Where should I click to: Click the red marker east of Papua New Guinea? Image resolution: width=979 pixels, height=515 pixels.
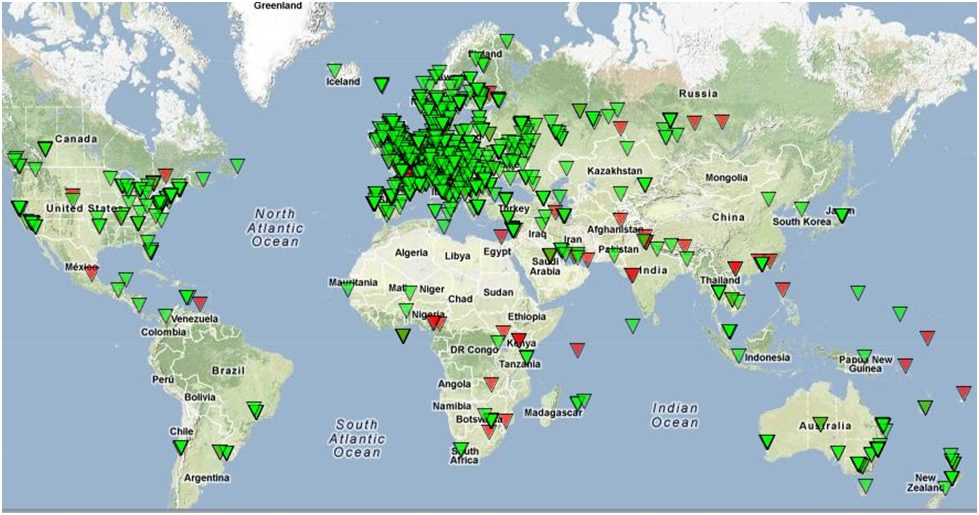coord(905,365)
